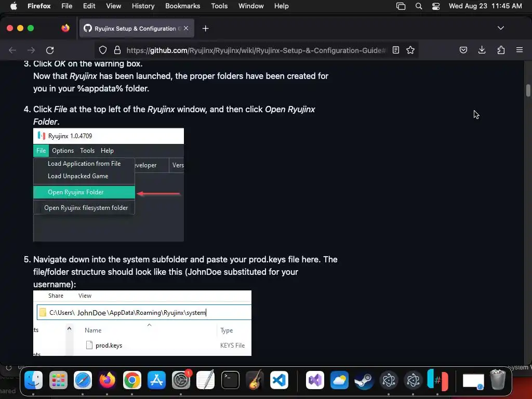Open the Trash from the Dock
Viewport: 532px width, 399px height.
point(498,380)
